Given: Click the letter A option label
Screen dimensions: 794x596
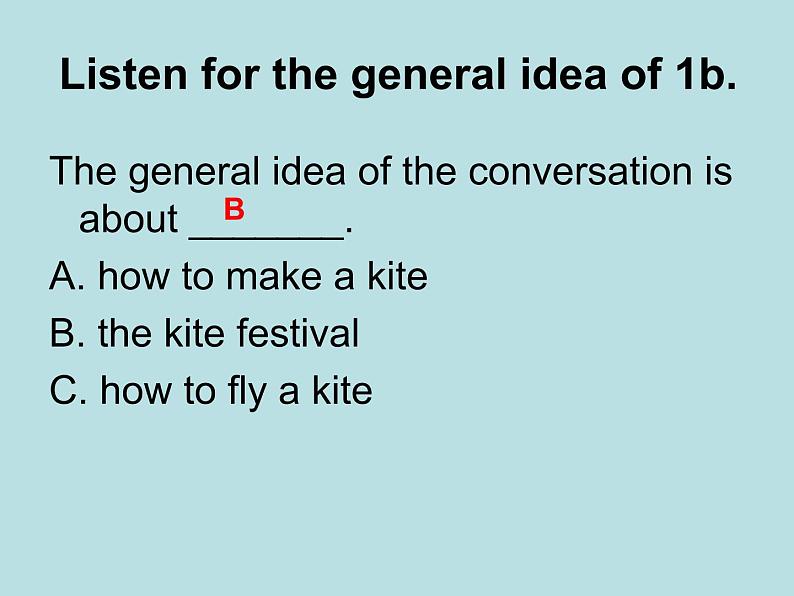Looking at the screenshot, I should (67, 276).
